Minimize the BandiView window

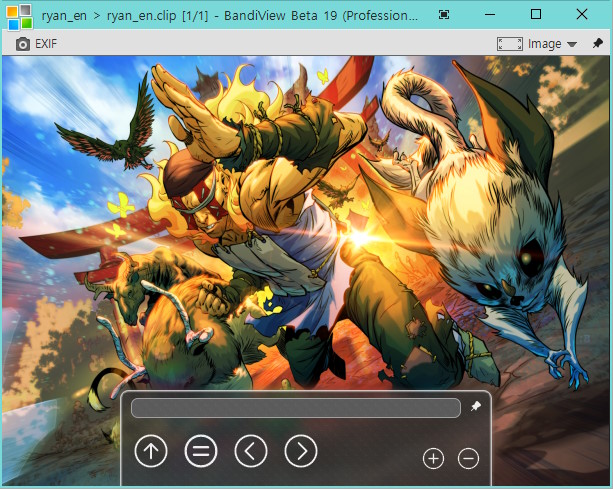pyautogui.click(x=490, y=15)
